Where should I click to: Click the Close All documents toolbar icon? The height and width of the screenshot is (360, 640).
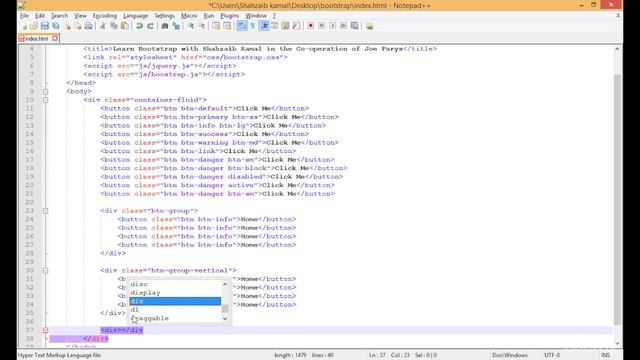coord(78,26)
